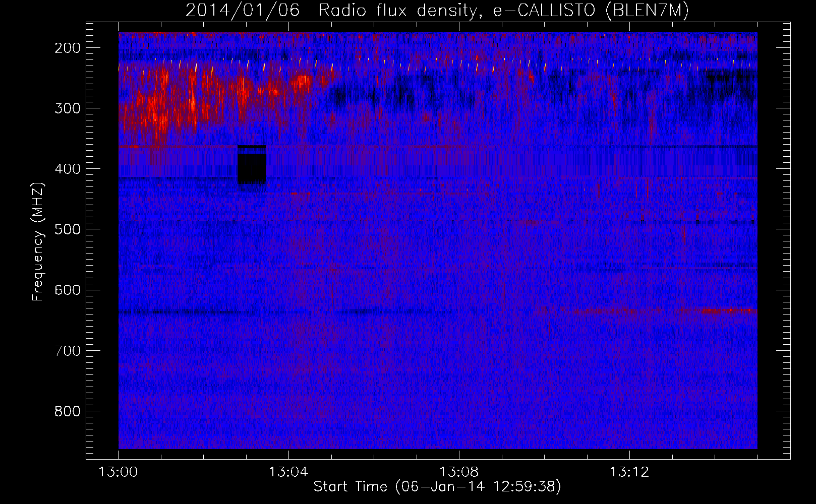Click the 700 frequency tick label
The width and height of the screenshot is (816, 504).
68,350
